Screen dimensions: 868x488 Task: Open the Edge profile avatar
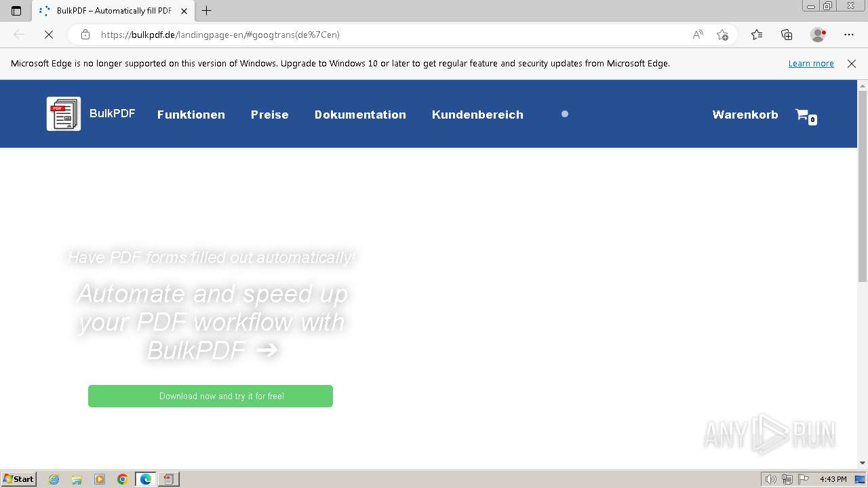(x=818, y=35)
